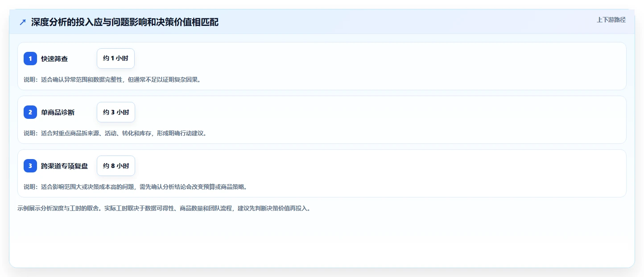Select the 约 1 小时 time chip
Image resolution: width=644 pixels, height=277 pixels.
click(x=116, y=59)
